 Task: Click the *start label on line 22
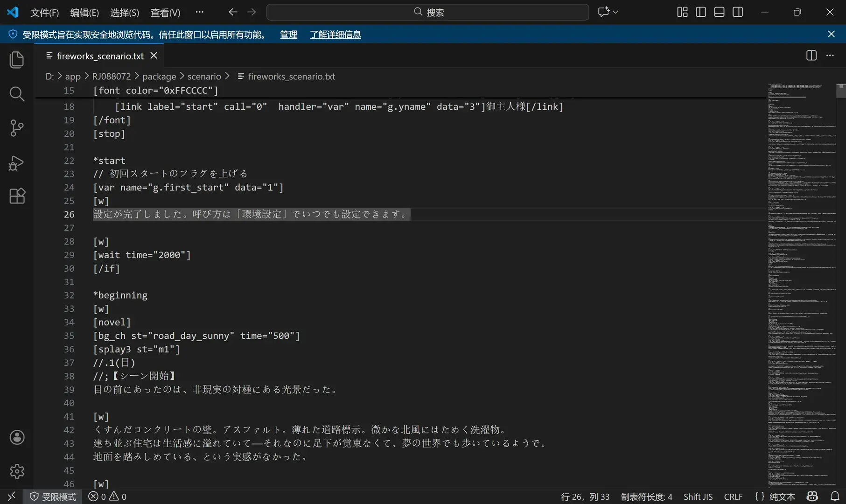click(109, 161)
